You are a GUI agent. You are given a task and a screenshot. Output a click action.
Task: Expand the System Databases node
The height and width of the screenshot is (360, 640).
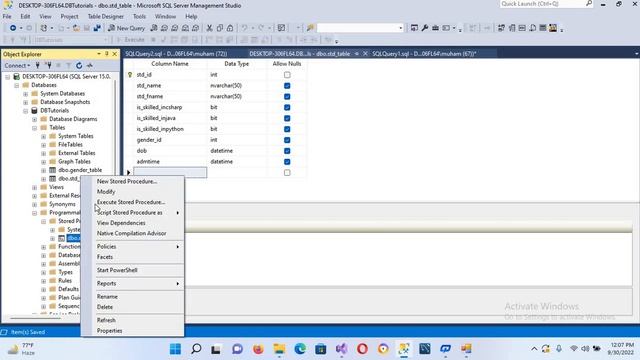coord(26,94)
